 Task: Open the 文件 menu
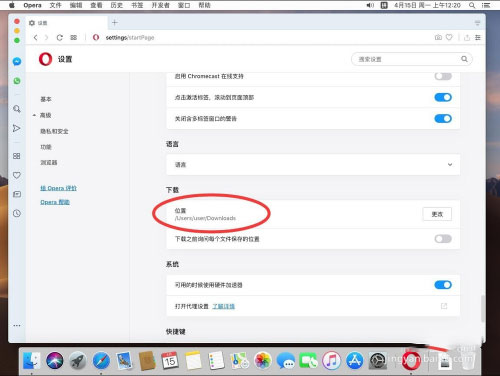55,5
